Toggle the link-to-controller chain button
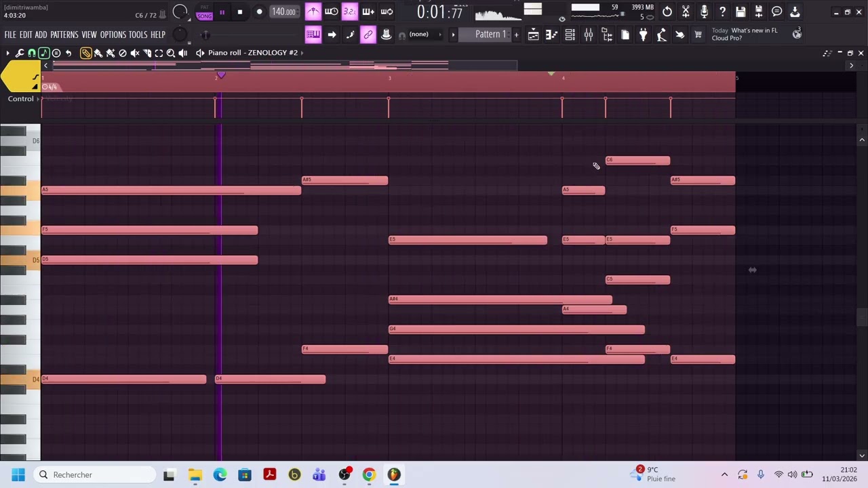The width and height of the screenshot is (868, 488). (368, 35)
